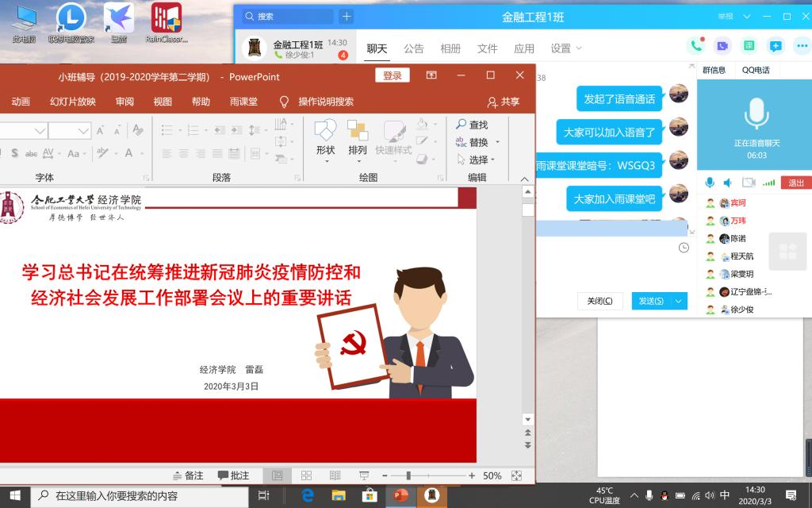Image resolution: width=812 pixels, height=508 pixels.
Task: Switch to Slide Sorter view
Action: pos(307,476)
